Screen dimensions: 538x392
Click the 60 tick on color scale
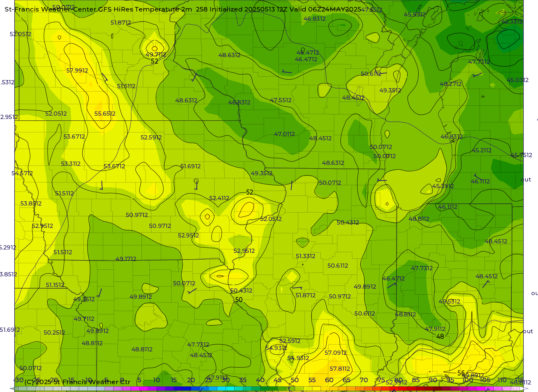click(329, 380)
